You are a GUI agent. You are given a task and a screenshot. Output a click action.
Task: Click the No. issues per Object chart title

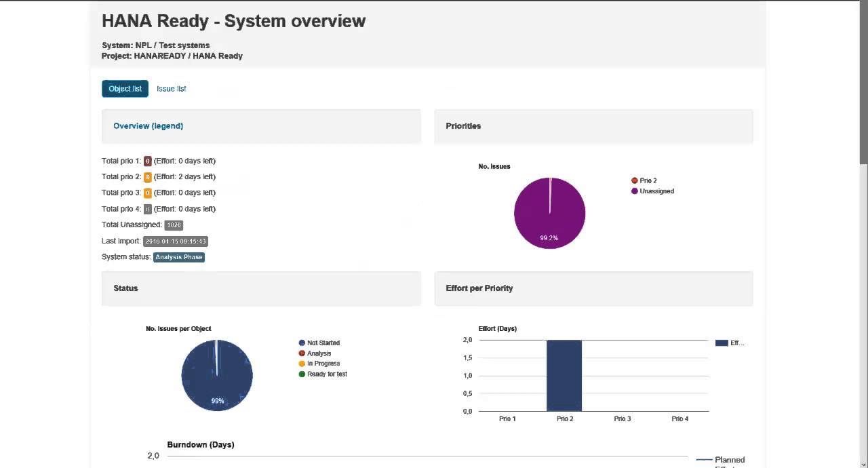click(x=178, y=329)
